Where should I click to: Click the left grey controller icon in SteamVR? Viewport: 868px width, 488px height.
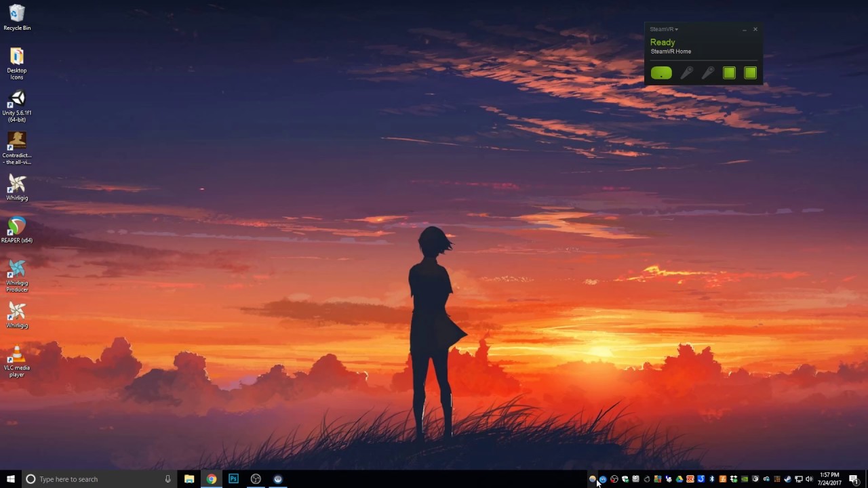coord(686,73)
